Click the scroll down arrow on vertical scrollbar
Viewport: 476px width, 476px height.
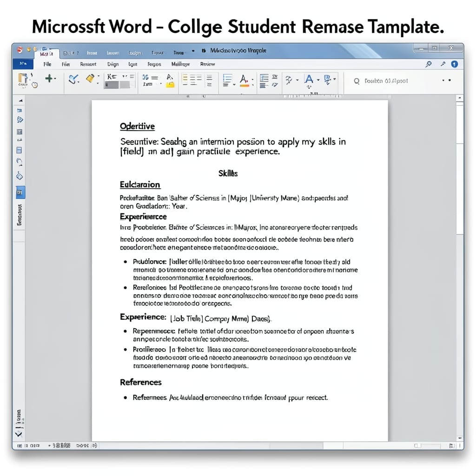pos(460,438)
